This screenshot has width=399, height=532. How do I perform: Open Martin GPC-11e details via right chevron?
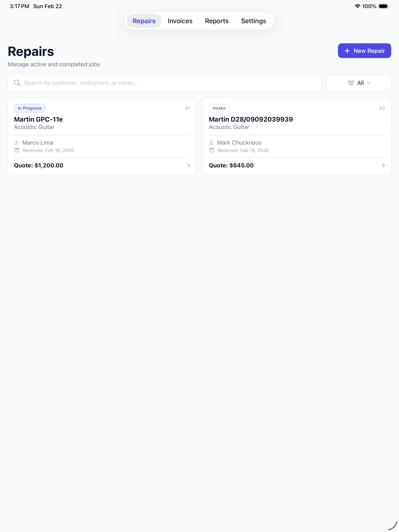[188, 165]
